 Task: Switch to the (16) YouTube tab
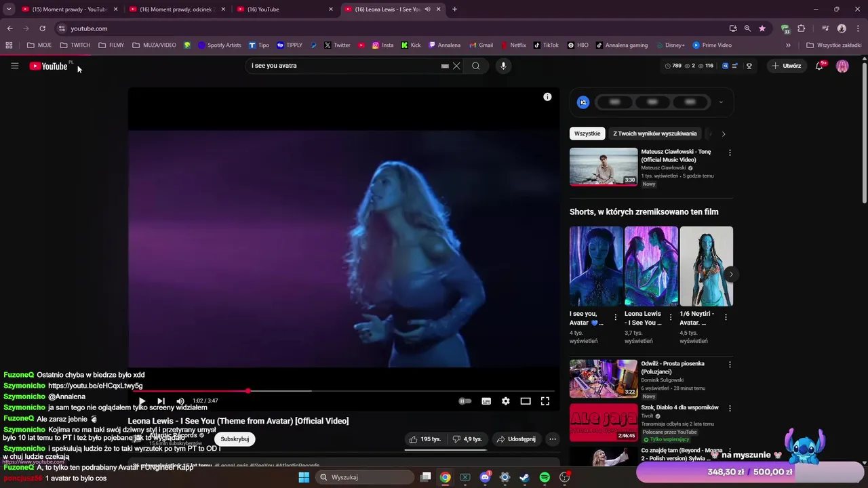(x=284, y=9)
